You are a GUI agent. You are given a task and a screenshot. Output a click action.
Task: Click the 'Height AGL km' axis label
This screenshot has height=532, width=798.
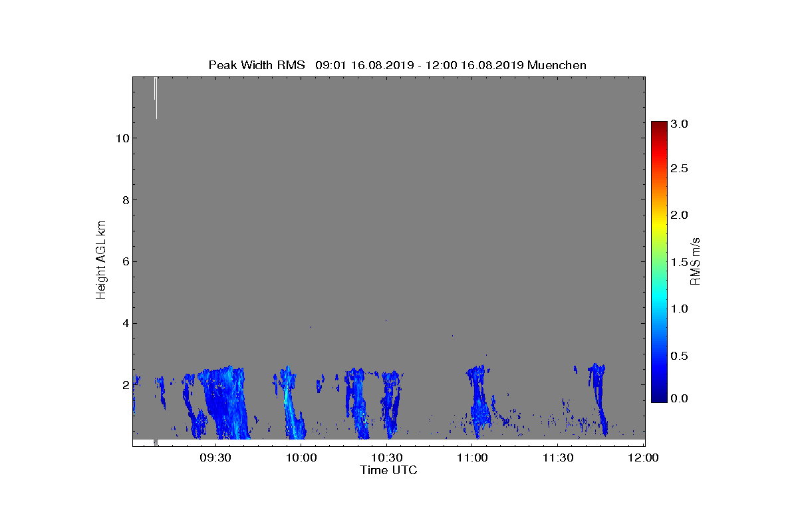click(x=102, y=260)
